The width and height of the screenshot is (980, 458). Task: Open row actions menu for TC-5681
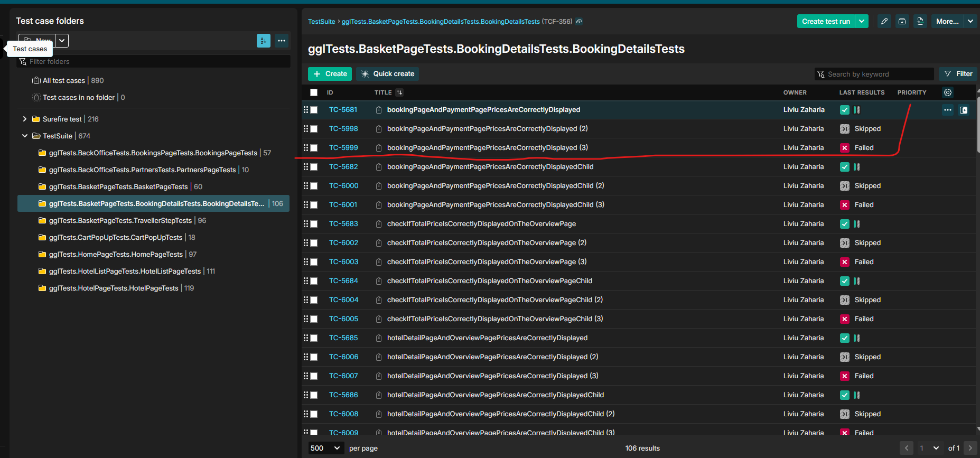pos(948,110)
